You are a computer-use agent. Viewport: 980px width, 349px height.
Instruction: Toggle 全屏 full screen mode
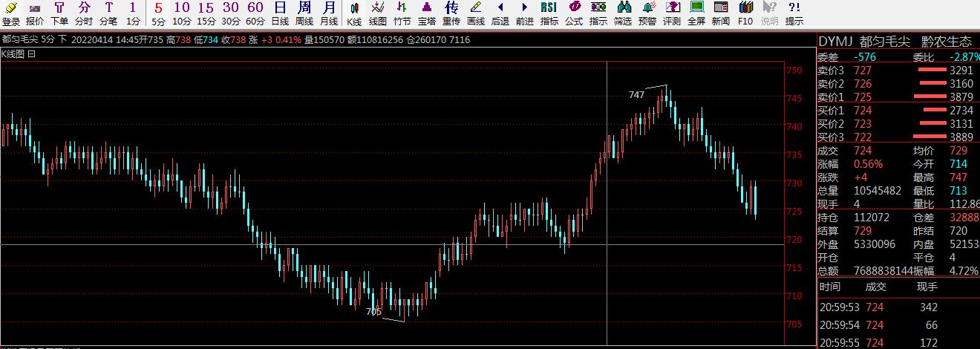(x=696, y=13)
